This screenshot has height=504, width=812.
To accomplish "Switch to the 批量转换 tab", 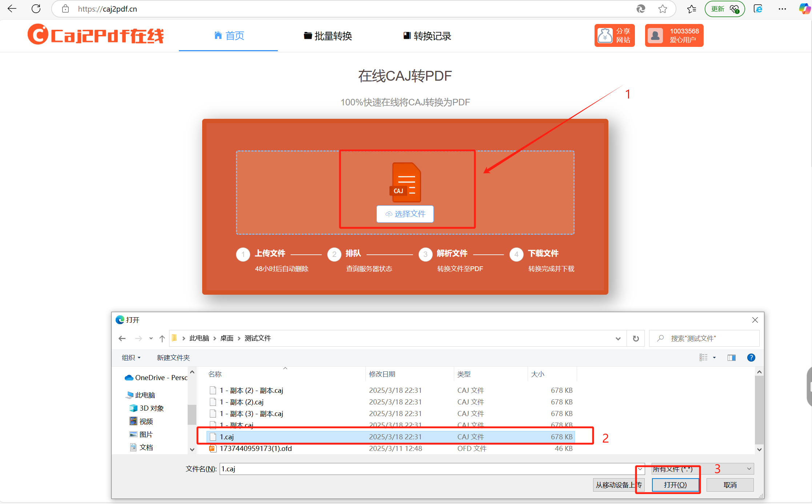I will pos(328,36).
